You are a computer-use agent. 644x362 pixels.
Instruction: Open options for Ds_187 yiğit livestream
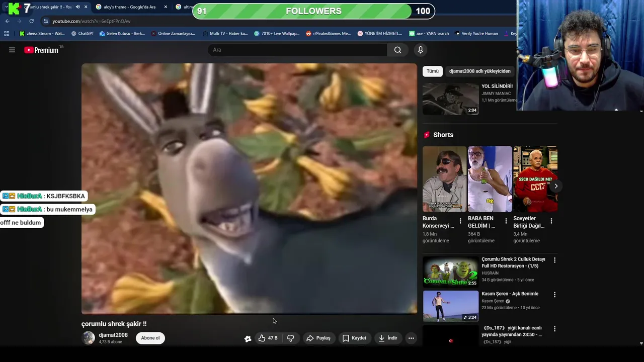tap(554, 328)
